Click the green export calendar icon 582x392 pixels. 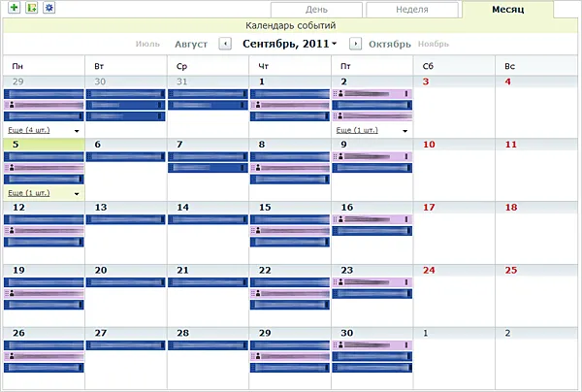point(31,8)
